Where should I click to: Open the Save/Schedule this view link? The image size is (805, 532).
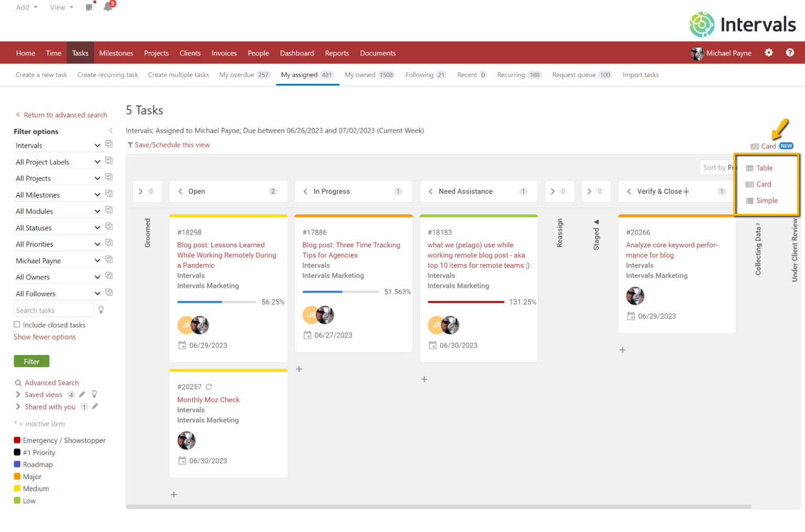pyautogui.click(x=172, y=145)
